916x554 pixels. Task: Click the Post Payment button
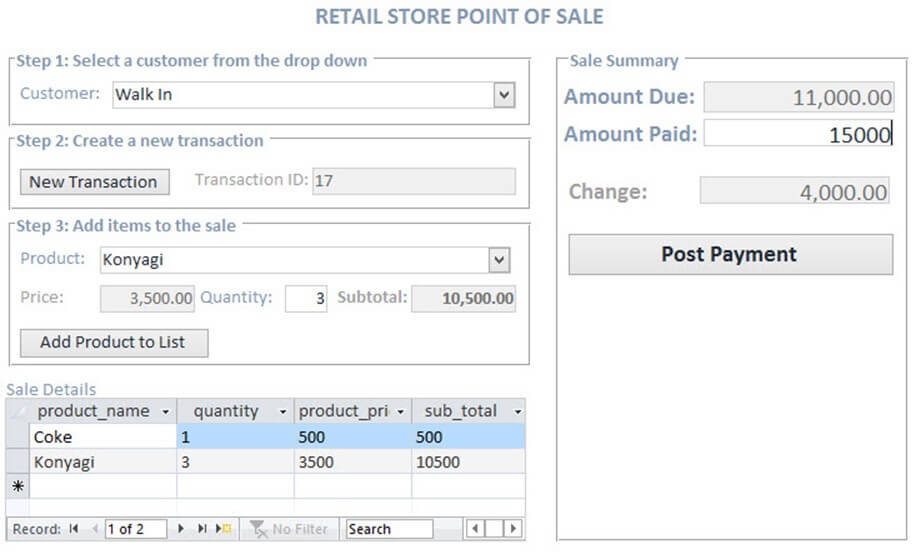tap(730, 254)
